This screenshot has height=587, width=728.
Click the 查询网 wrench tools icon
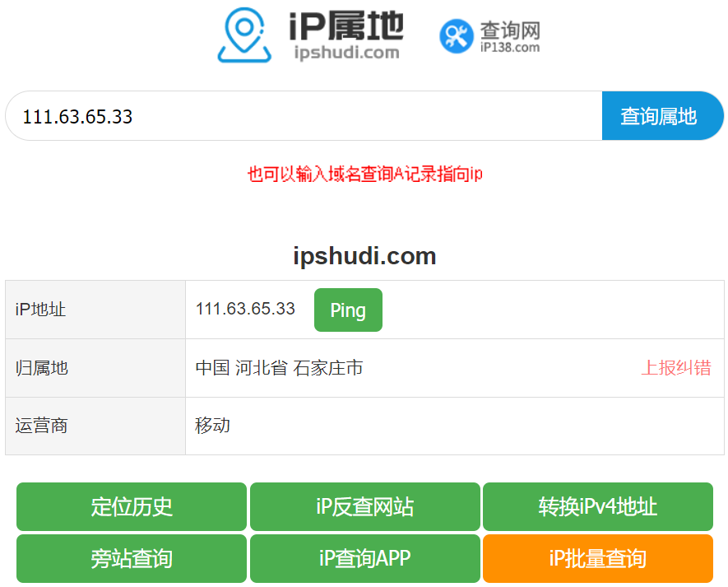(457, 35)
